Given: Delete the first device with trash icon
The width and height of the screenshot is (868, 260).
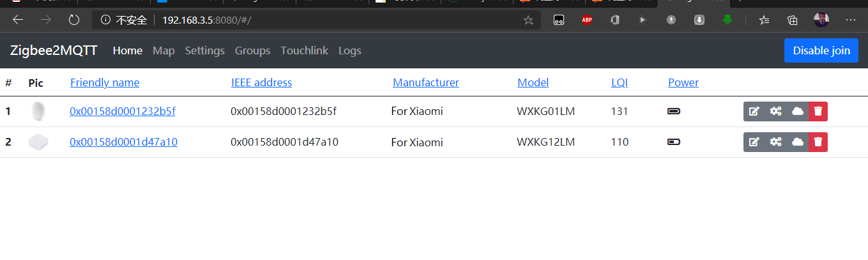Looking at the screenshot, I should pyautogui.click(x=818, y=112).
